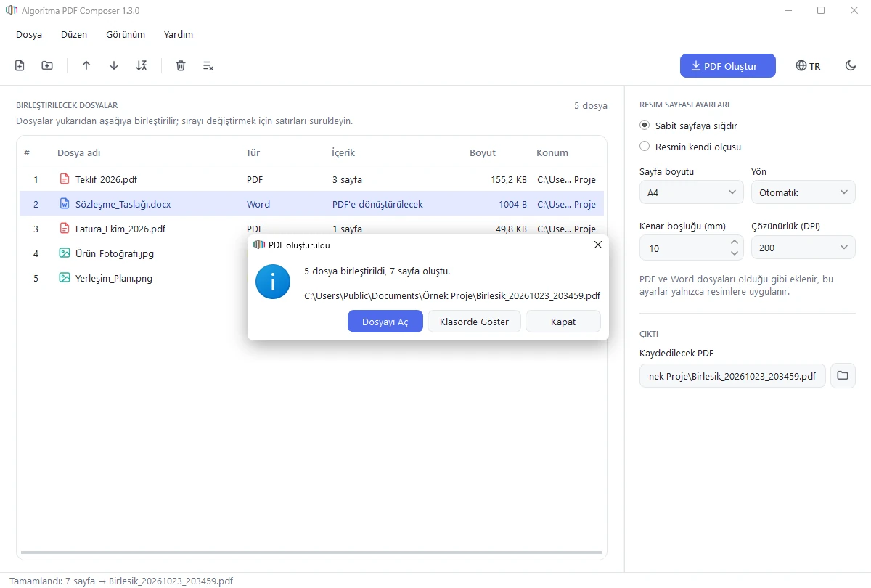Increase the Kenar boşluğu value with up arrow

coord(735,242)
